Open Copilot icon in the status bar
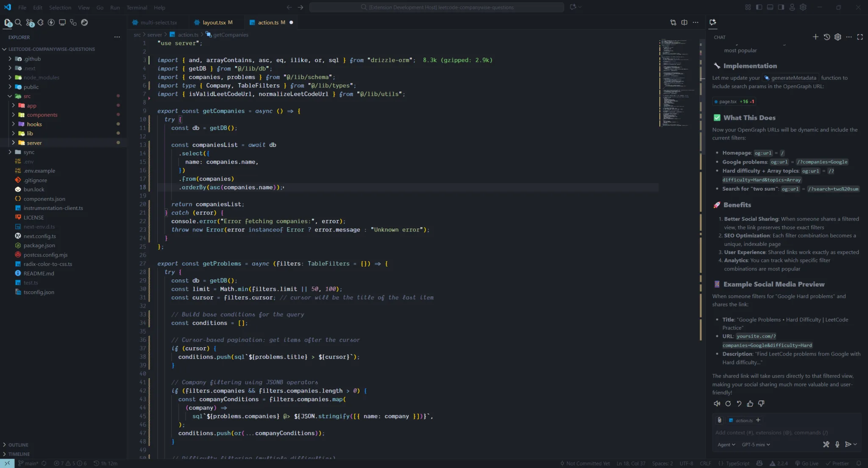Image resolution: width=868 pixels, height=468 pixels. click(760, 463)
